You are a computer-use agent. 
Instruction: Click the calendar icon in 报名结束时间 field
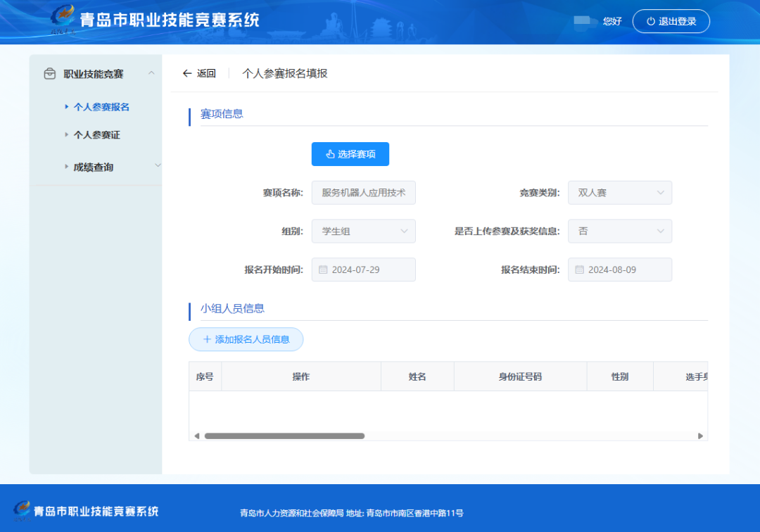[x=580, y=270]
